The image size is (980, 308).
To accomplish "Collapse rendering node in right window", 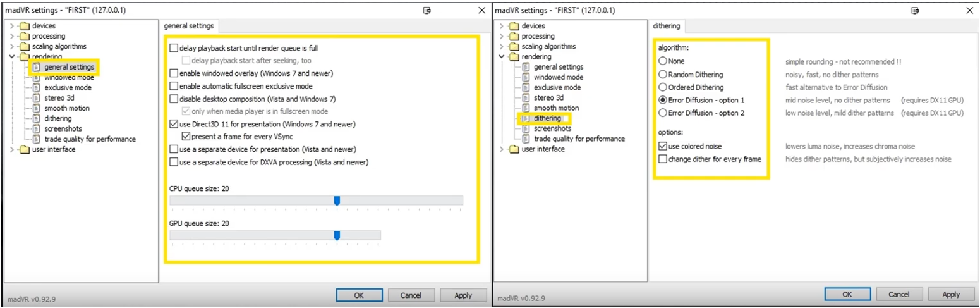I will point(502,56).
